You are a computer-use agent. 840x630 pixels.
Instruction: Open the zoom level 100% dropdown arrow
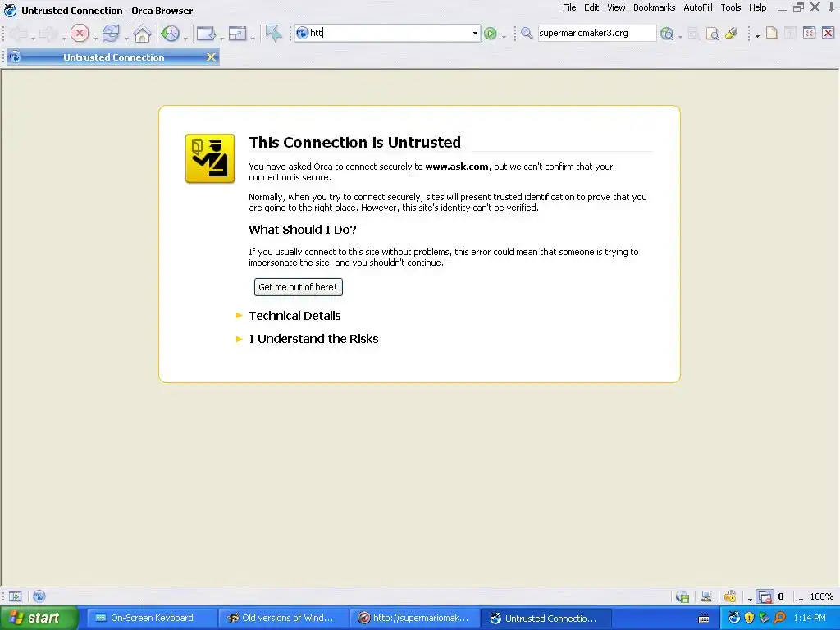(801, 600)
